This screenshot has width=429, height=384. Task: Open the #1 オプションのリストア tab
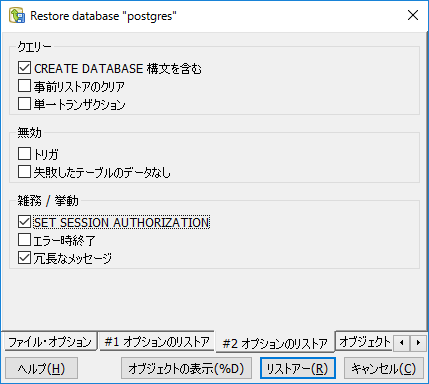[157, 341]
